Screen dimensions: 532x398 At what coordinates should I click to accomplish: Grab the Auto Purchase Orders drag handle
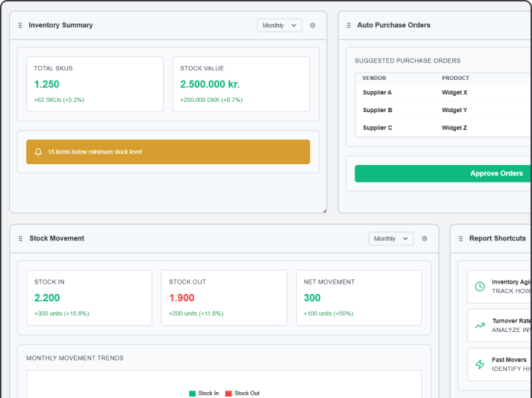(x=349, y=25)
